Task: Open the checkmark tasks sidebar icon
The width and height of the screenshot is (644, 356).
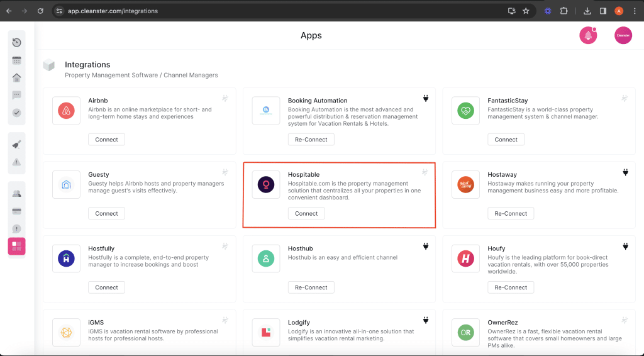Action: pyautogui.click(x=16, y=113)
